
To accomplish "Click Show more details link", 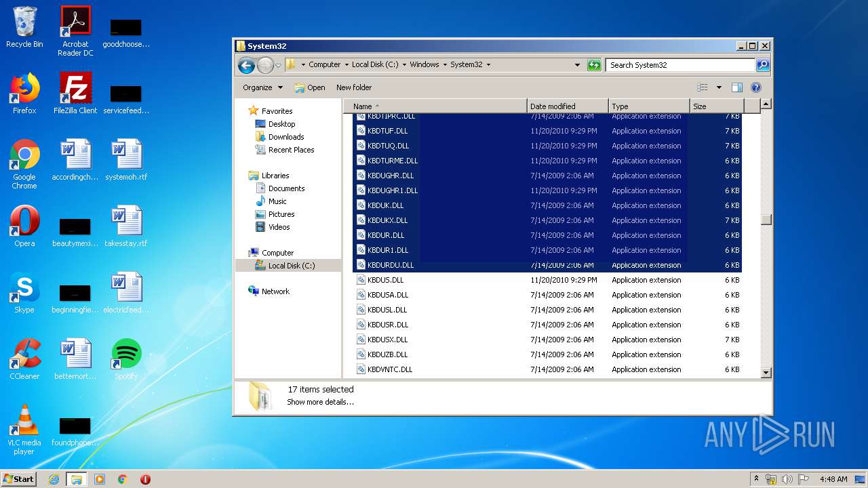I will (x=320, y=402).
